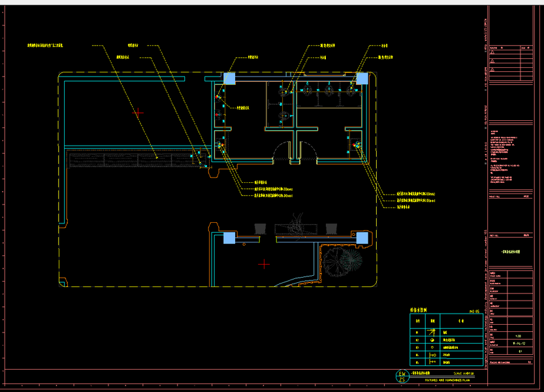Click the "1:30" scale value in the title block
Viewport: 544px width, 392px height.
[x=518, y=336]
